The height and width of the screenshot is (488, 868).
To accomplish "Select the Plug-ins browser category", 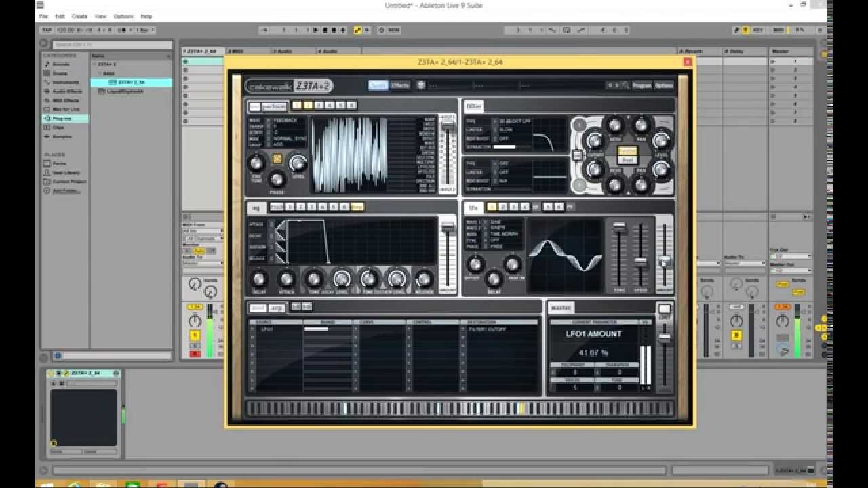I will pos(66,119).
